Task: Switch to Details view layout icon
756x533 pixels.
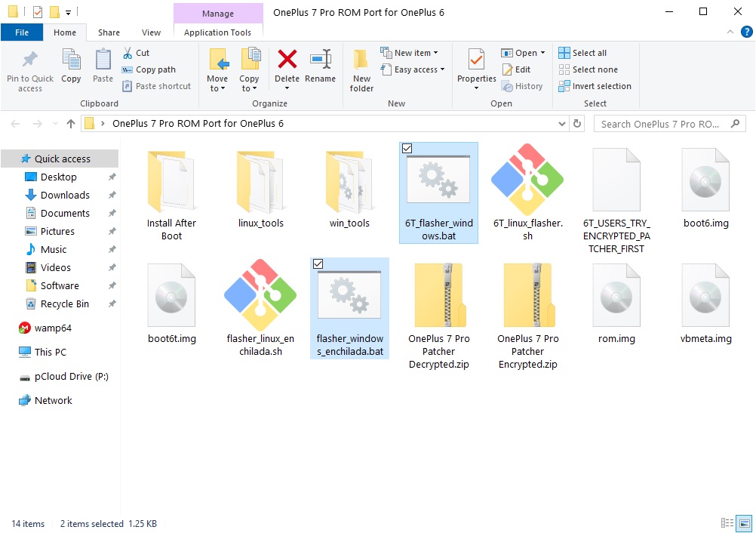Action: [727, 523]
